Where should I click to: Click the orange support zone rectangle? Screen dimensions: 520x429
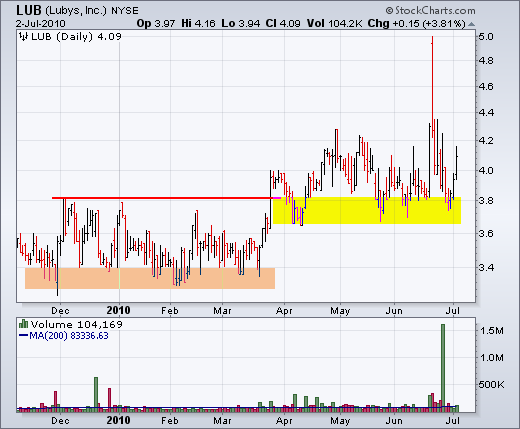tap(150, 278)
